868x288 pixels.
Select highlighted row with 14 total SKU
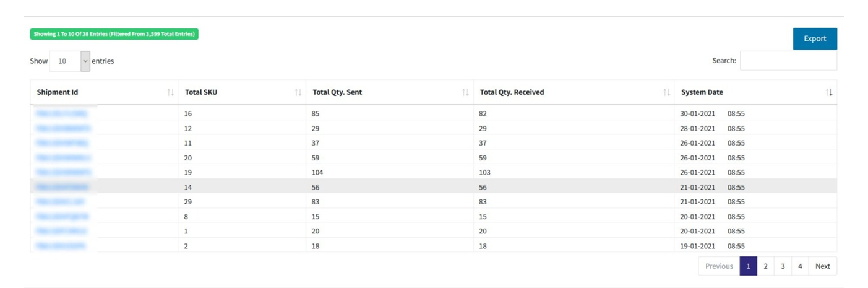click(x=433, y=186)
